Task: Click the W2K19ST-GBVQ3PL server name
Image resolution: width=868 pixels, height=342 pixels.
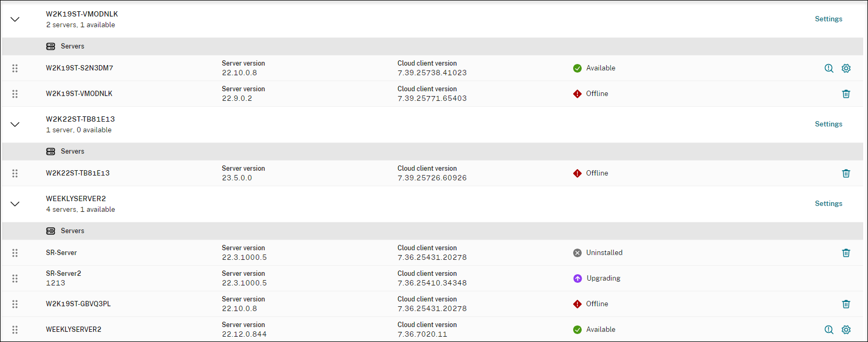Action: pos(78,304)
